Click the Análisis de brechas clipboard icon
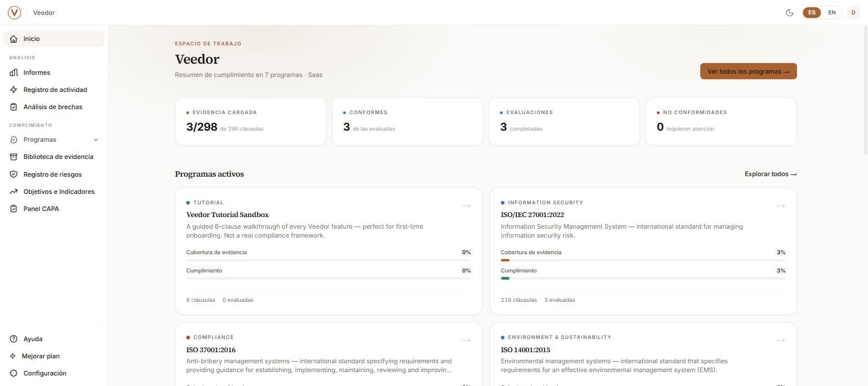 (x=14, y=107)
